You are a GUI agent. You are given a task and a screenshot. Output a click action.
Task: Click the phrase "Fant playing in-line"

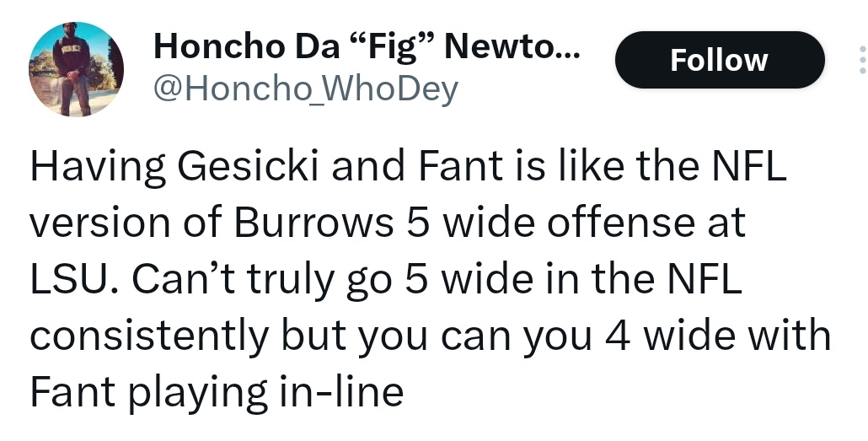click(217, 392)
